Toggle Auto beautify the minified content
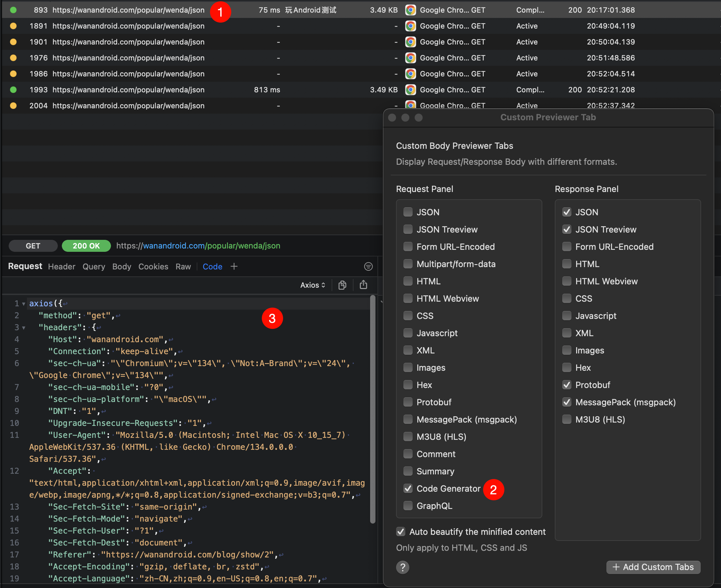 pos(400,532)
